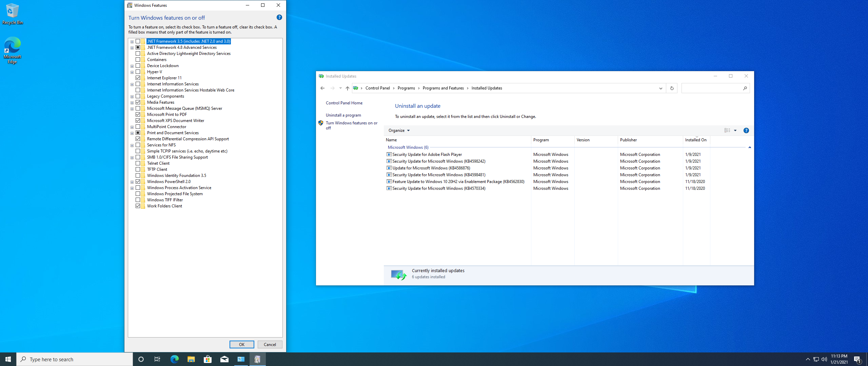Change view with the view icon

pos(727,130)
